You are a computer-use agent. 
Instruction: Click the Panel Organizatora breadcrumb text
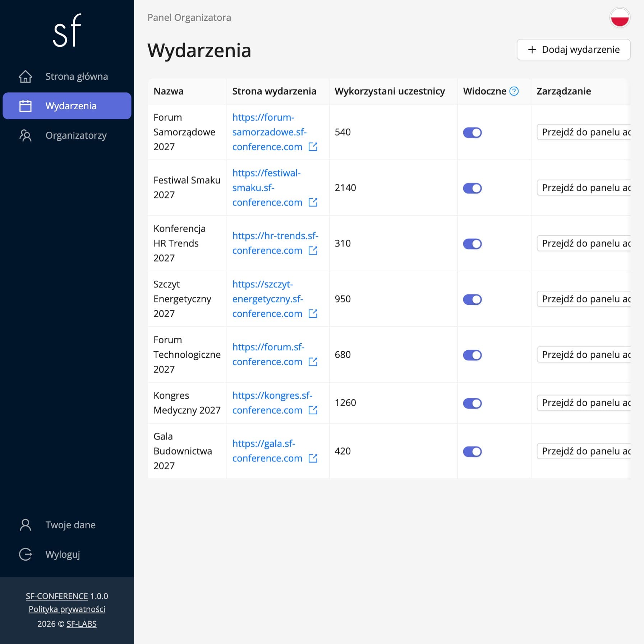coord(189,18)
